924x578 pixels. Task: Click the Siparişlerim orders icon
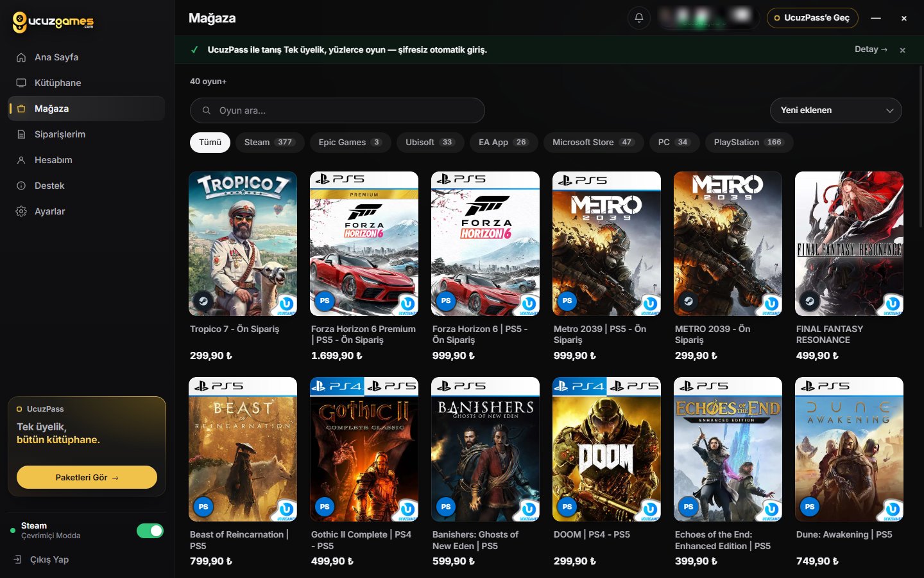[21, 134]
